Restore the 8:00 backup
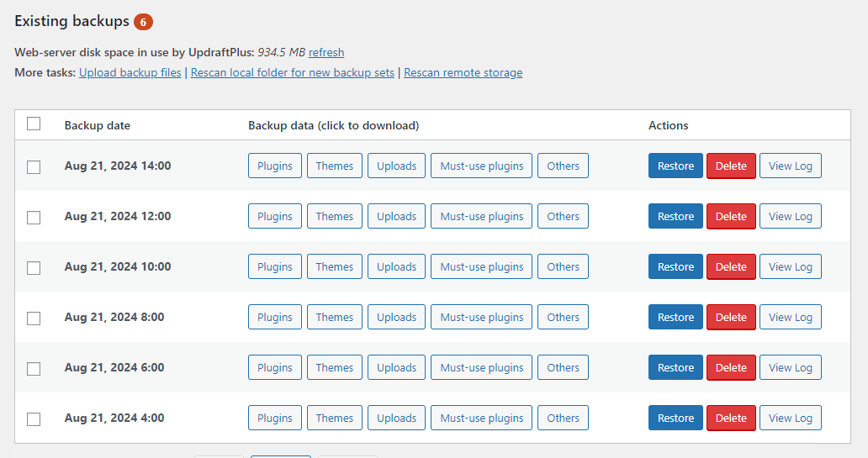Viewport: 868px width, 458px height. pyautogui.click(x=675, y=317)
